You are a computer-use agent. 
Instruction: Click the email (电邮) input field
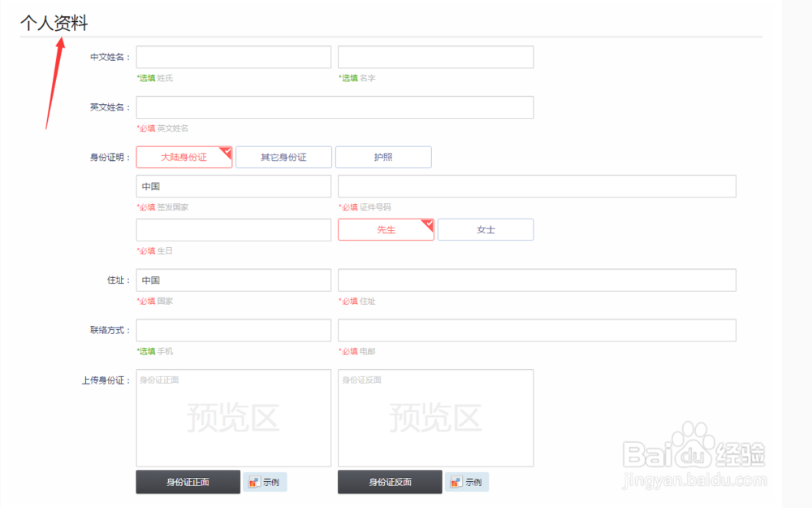pyautogui.click(x=537, y=330)
